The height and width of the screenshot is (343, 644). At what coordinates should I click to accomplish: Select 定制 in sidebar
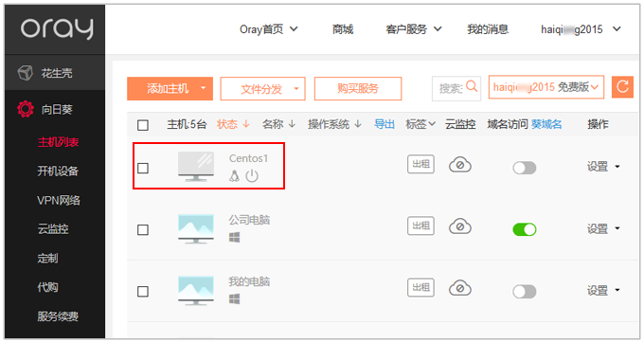click(x=47, y=258)
